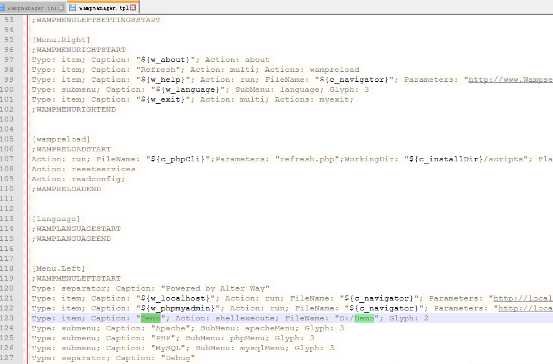Viewport: 553px width, 364px height.
Task: Click the ";WAMPMENULEFTSTART" comment line
Action: click(76, 278)
